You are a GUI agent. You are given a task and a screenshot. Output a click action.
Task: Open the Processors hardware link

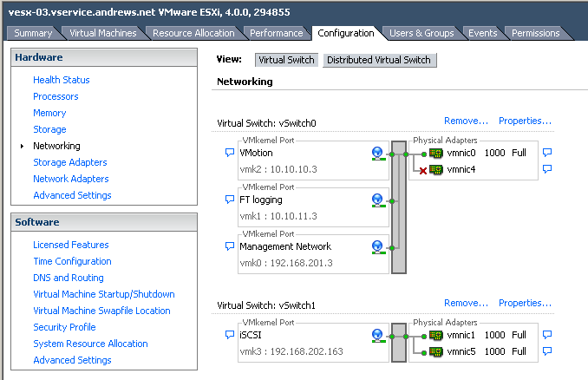point(56,96)
